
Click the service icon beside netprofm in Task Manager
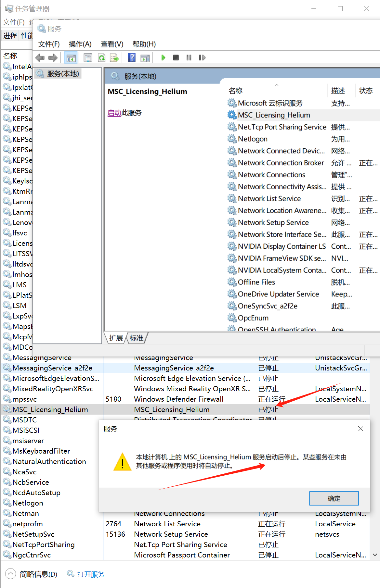click(7, 524)
